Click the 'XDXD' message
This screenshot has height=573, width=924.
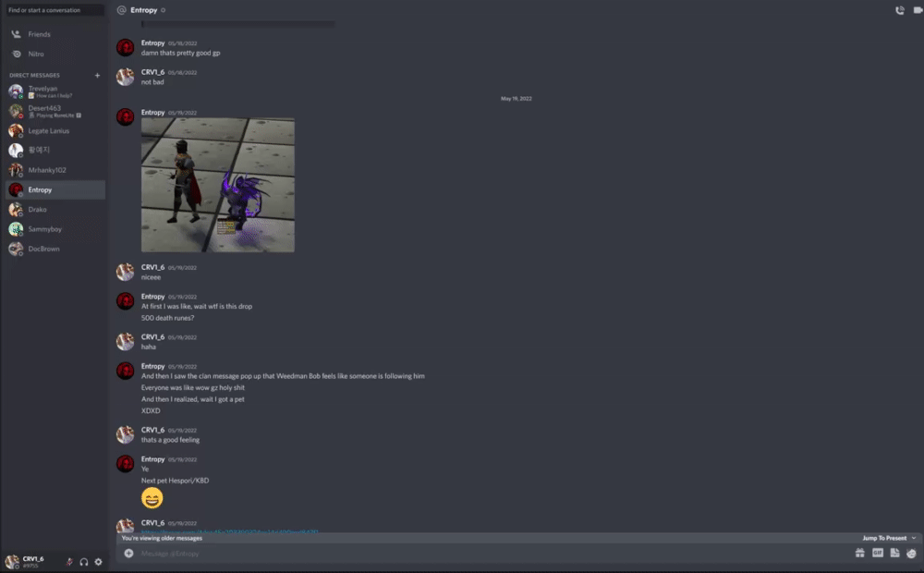tap(151, 411)
